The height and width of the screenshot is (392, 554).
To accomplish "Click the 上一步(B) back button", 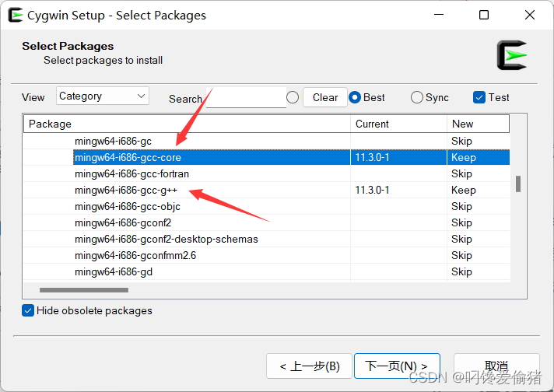I will [x=309, y=366].
